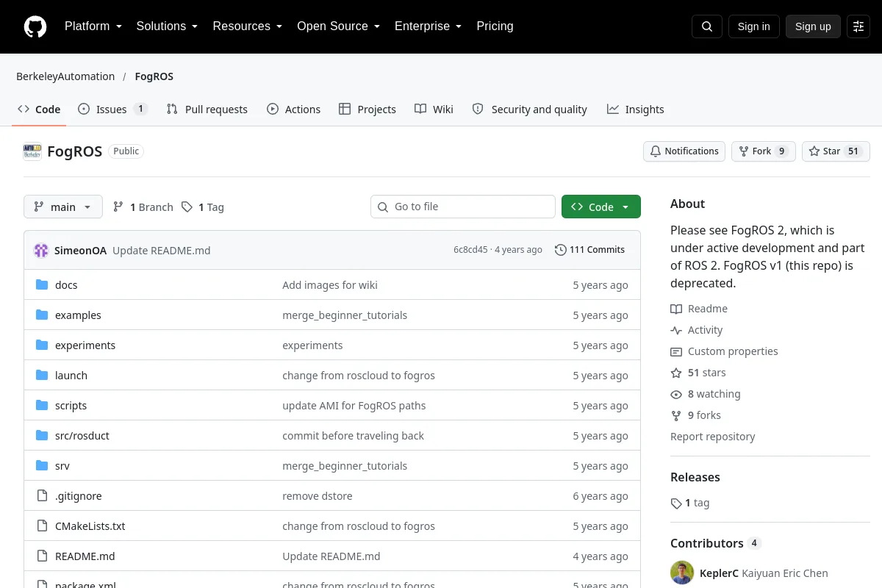Open the scripts folder icon
The image size is (882, 588).
click(x=42, y=406)
